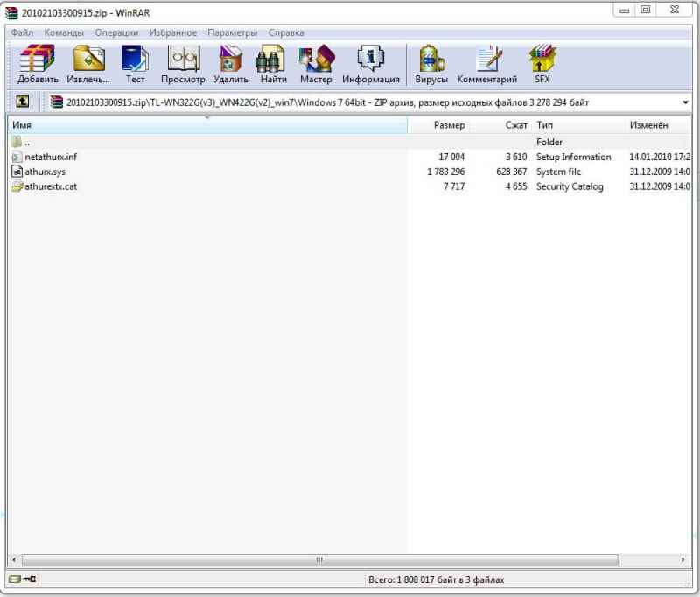Launch the Мастер (Wizard) tool

click(x=316, y=64)
